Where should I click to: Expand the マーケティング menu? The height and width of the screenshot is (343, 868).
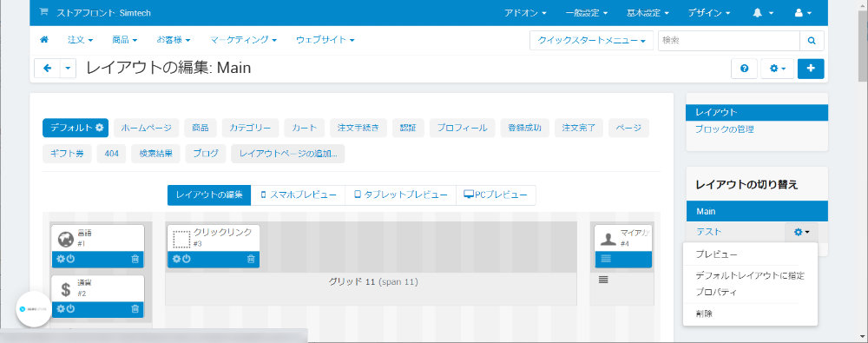[244, 40]
